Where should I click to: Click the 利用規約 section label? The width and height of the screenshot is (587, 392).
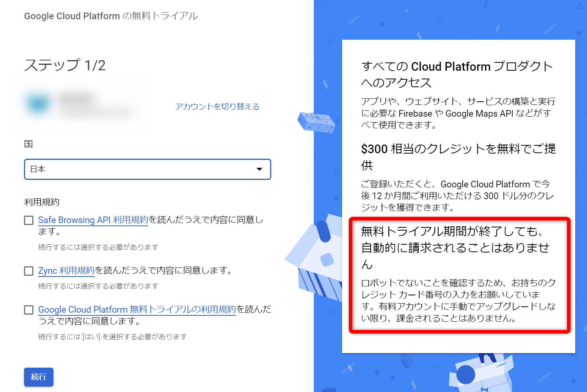pos(42,202)
